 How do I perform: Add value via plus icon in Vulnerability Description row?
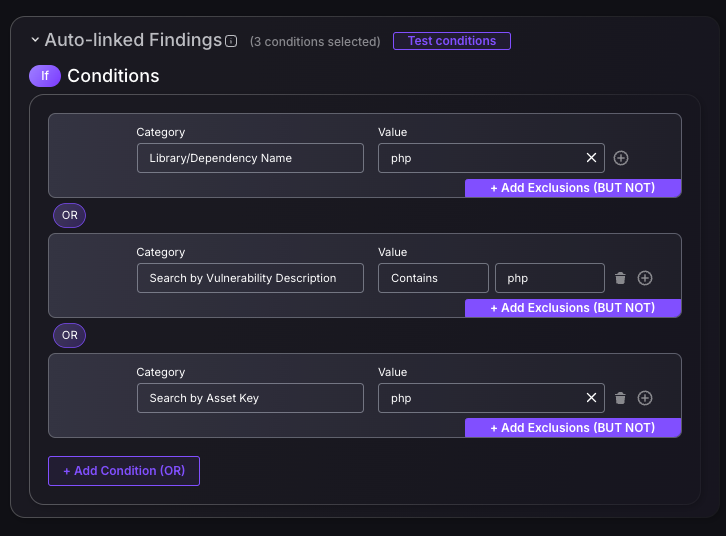tap(645, 278)
